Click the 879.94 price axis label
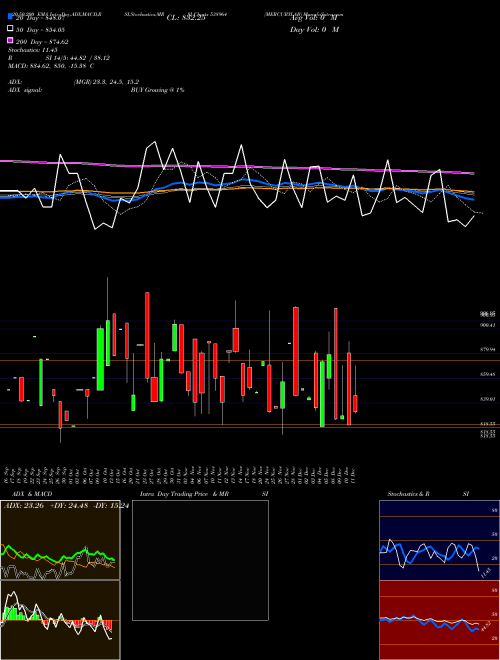 pos(488,349)
